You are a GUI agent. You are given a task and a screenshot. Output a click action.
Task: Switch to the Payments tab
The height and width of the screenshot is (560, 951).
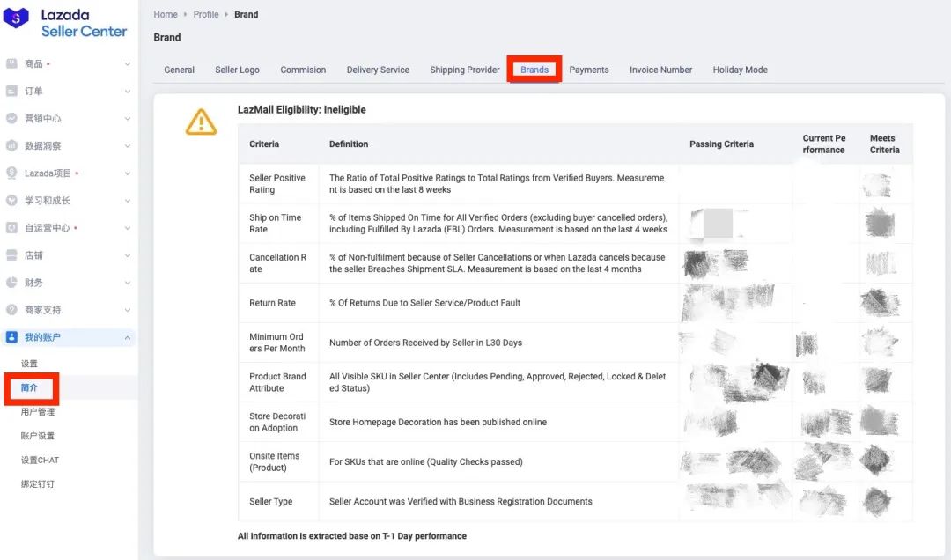pos(588,70)
